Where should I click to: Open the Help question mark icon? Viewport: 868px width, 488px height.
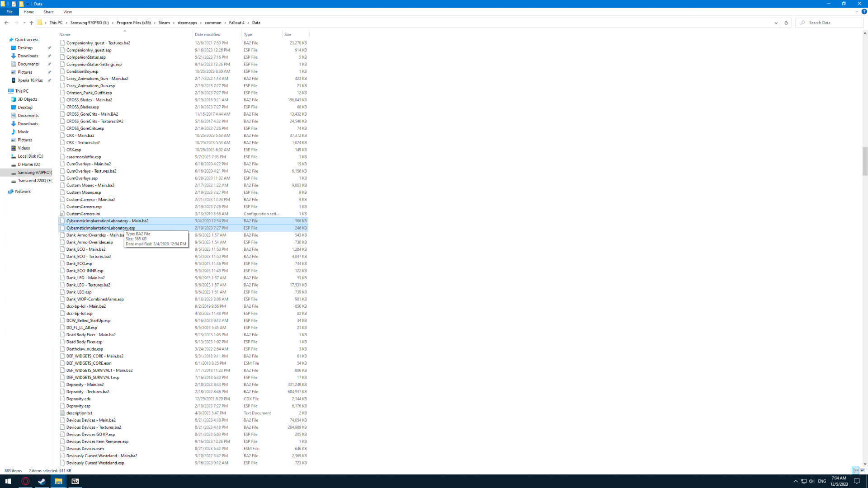point(864,12)
